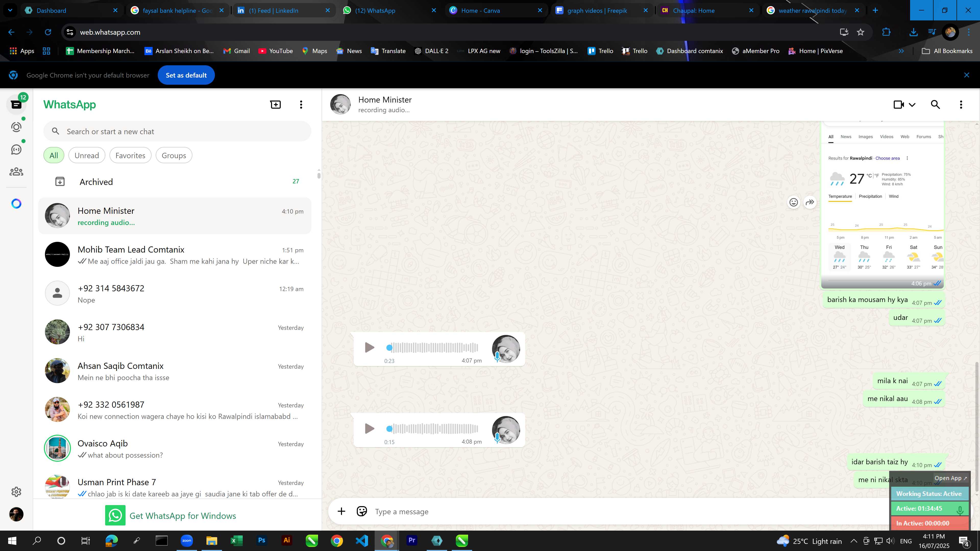The image size is (980, 551).
Task: Open the Apps bookmark shortcut
Action: click(x=22, y=51)
